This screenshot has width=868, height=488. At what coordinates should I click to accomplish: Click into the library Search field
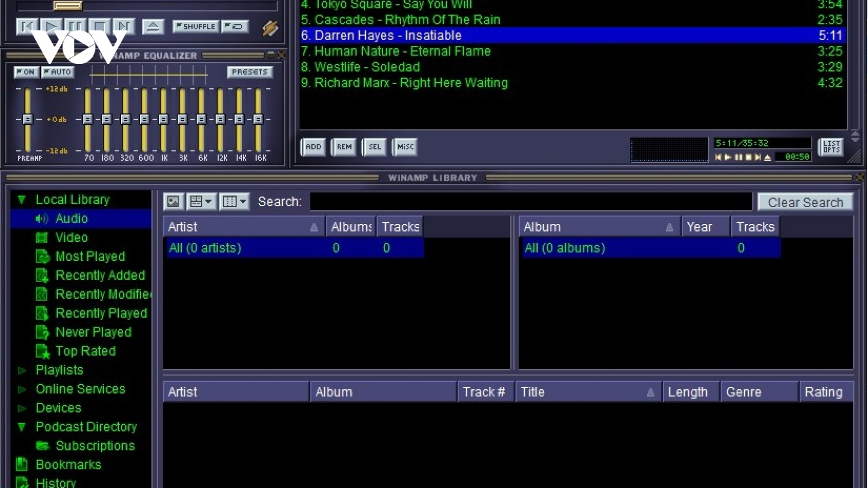(531, 202)
